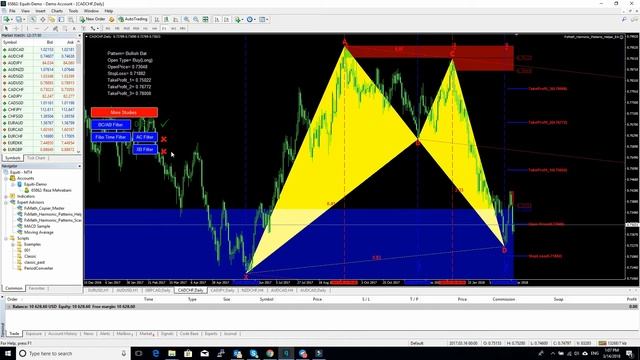Switch chart to MN timeframe
This screenshot has height=360, width=640.
183,28
